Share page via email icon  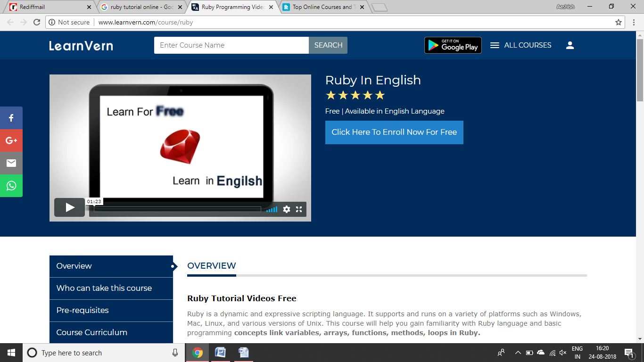click(x=11, y=163)
